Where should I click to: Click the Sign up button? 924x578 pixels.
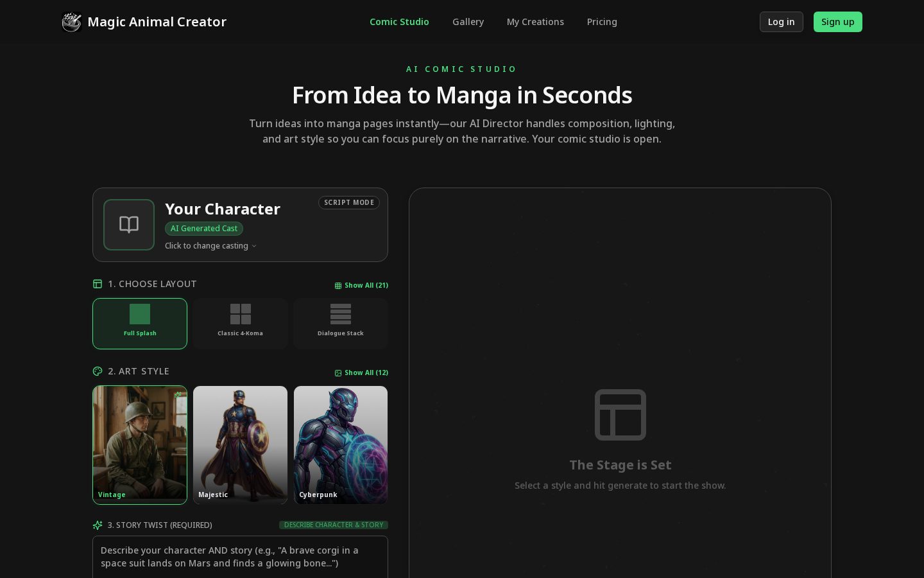tap(837, 22)
